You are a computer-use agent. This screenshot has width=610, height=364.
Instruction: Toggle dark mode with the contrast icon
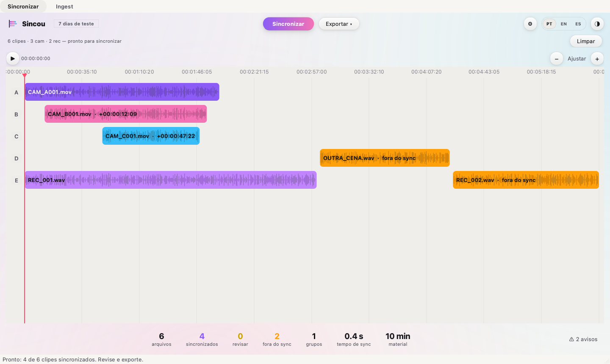coord(597,24)
